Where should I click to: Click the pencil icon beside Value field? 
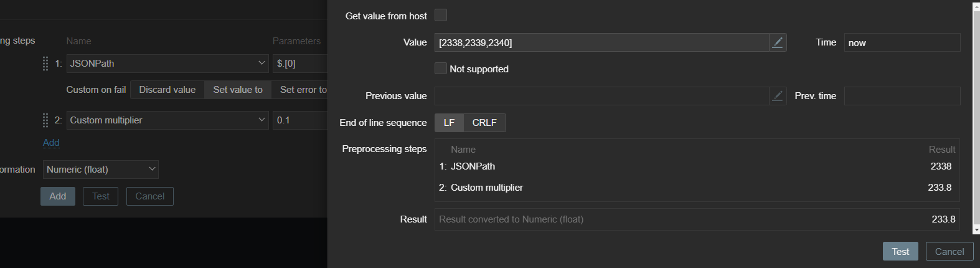[778, 42]
